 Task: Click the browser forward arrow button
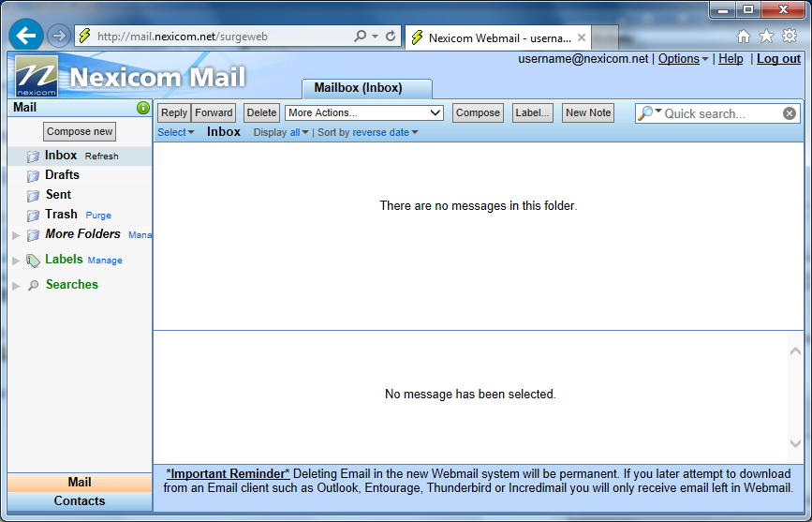[x=58, y=36]
